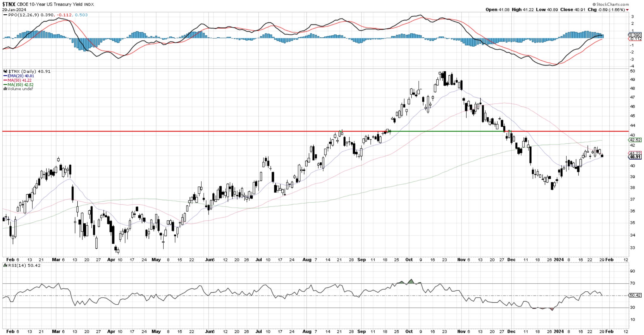The height and width of the screenshot is (335, 644).
Task: Click the red MA(50) legend line marker
Action: click(5, 80)
